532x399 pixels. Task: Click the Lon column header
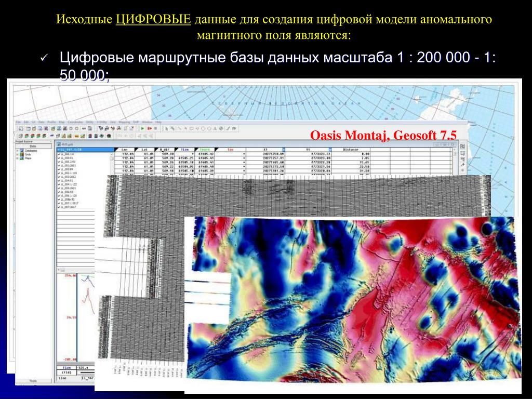[x=125, y=150]
